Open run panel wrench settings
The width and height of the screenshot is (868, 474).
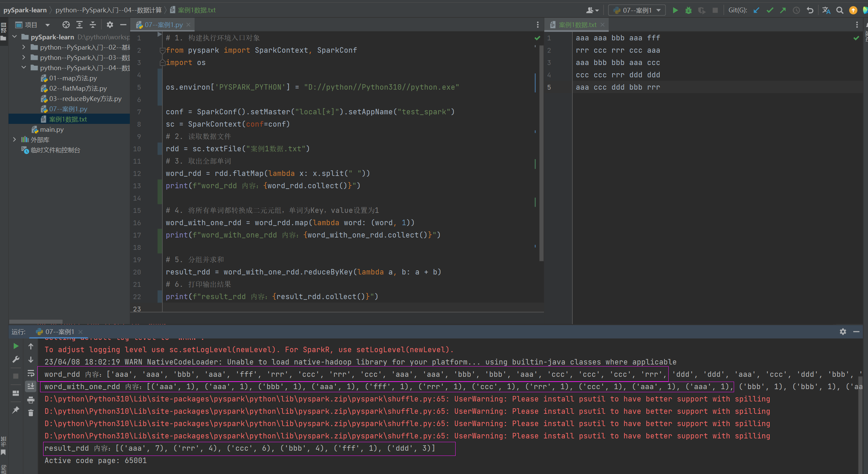point(16,359)
